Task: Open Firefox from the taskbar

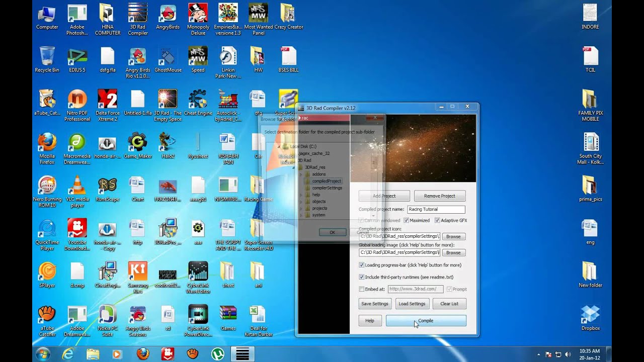Action: click(x=142, y=354)
